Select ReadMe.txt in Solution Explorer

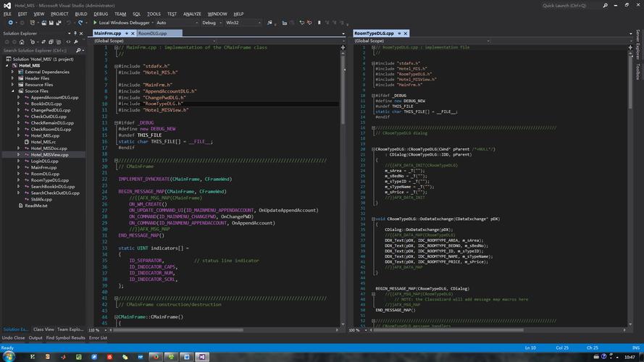pos(36,206)
